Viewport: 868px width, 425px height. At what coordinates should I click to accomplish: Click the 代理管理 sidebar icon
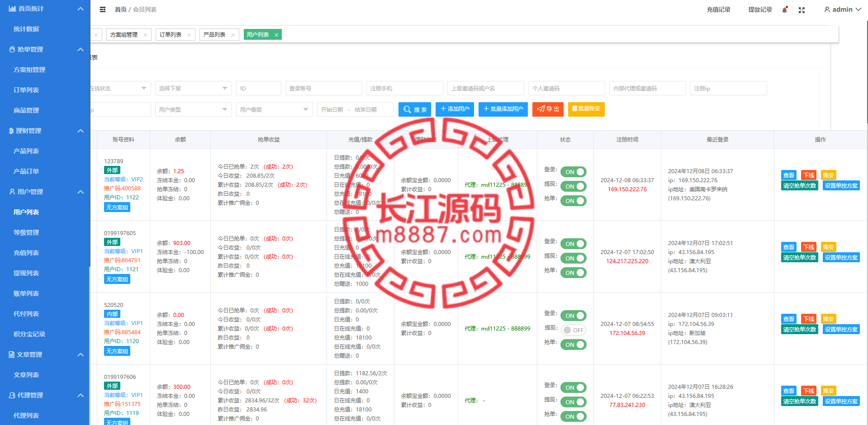click(x=12, y=395)
